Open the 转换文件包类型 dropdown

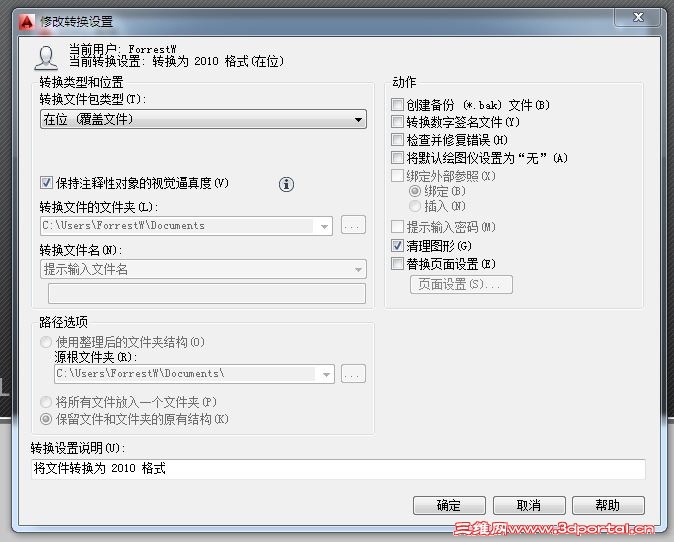203,119
